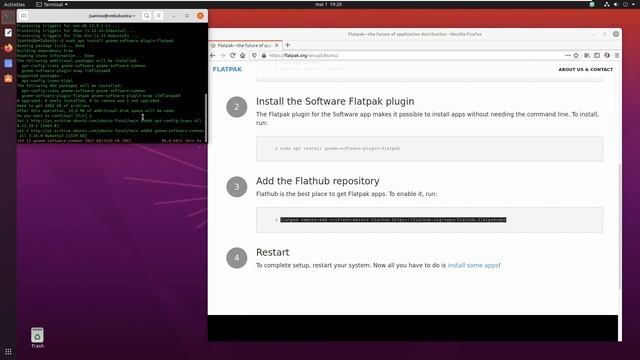Click site security padlock icon
Viewport: 640px width, 360px height.
click(x=264, y=56)
